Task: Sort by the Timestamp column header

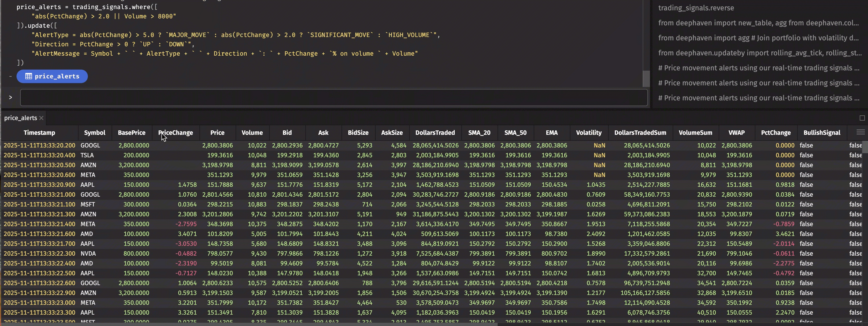Action: coord(39,133)
